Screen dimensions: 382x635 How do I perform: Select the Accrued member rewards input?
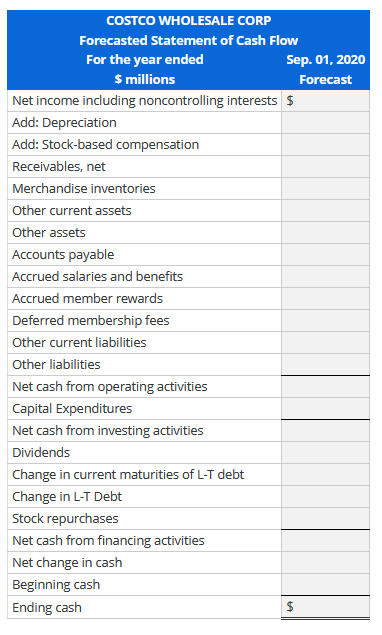tap(325, 298)
